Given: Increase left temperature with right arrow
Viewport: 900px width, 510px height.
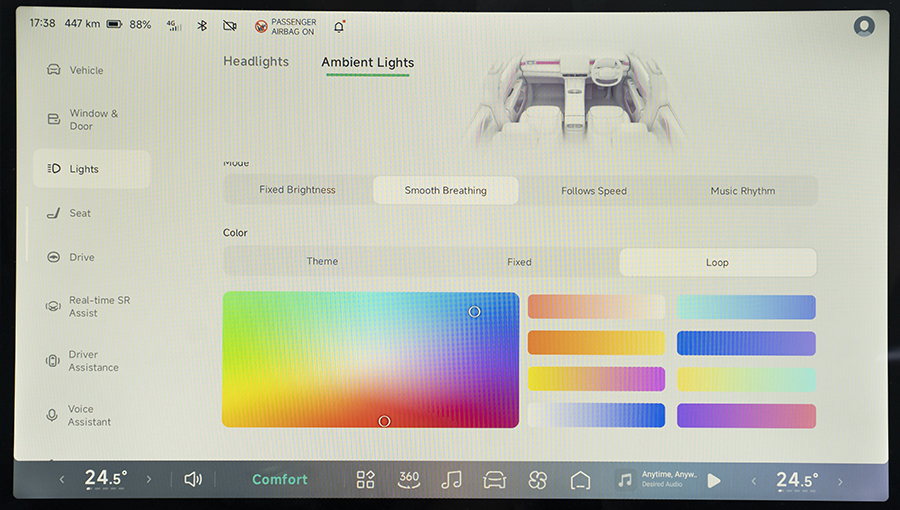Looking at the screenshot, I should click(x=149, y=480).
